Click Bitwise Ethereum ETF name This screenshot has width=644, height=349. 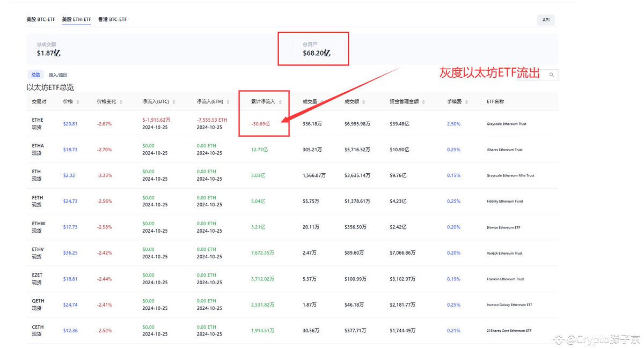[x=503, y=227]
